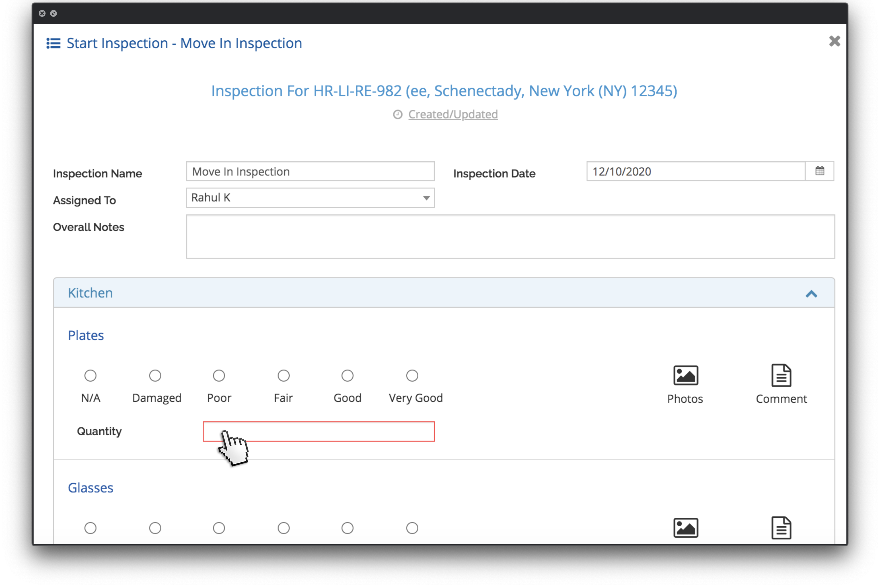Open Comment icon for Glasses
Image resolution: width=880 pixels, height=588 pixels.
(x=781, y=528)
